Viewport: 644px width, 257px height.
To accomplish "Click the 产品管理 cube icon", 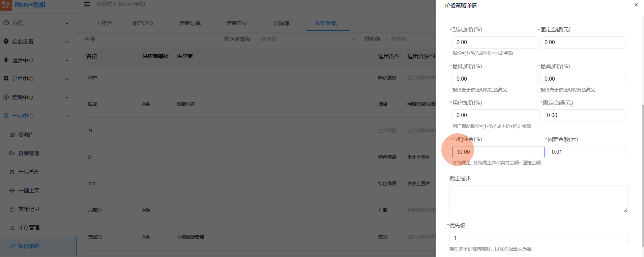I will point(12,172).
